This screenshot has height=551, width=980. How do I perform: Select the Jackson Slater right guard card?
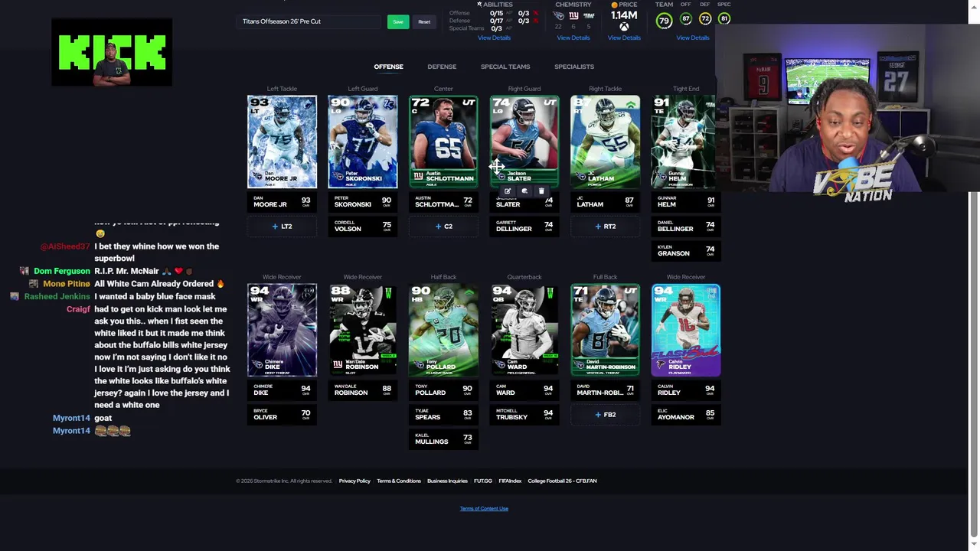click(524, 142)
